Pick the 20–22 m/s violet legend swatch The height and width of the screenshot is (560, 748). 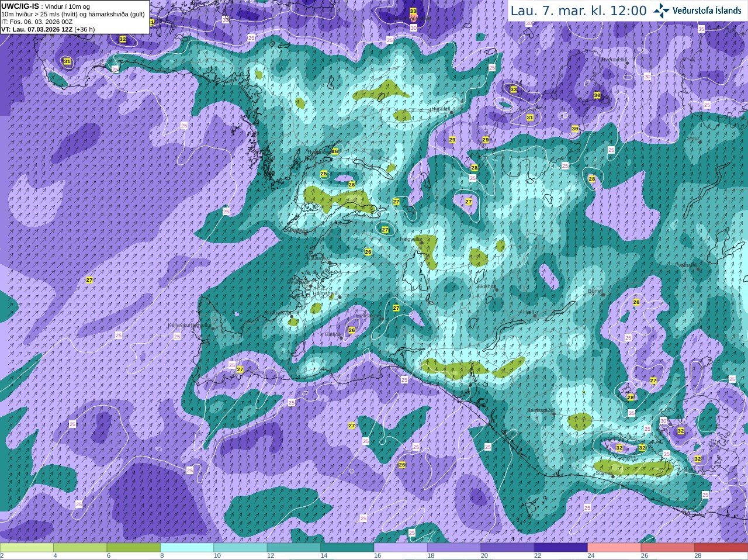pos(507,548)
